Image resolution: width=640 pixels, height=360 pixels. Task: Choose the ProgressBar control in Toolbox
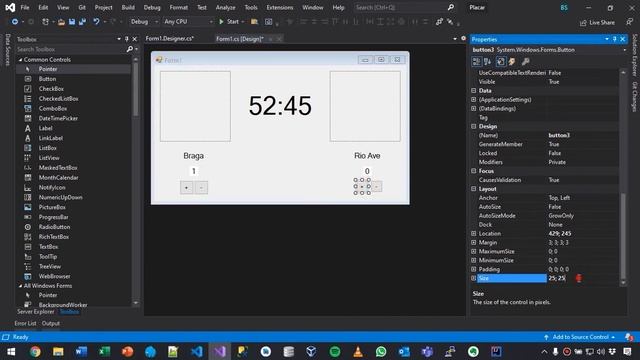(x=53, y=217)
